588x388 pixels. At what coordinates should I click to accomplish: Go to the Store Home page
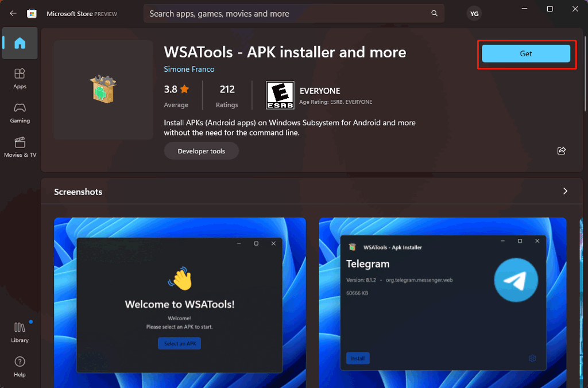tap(20, 43)
